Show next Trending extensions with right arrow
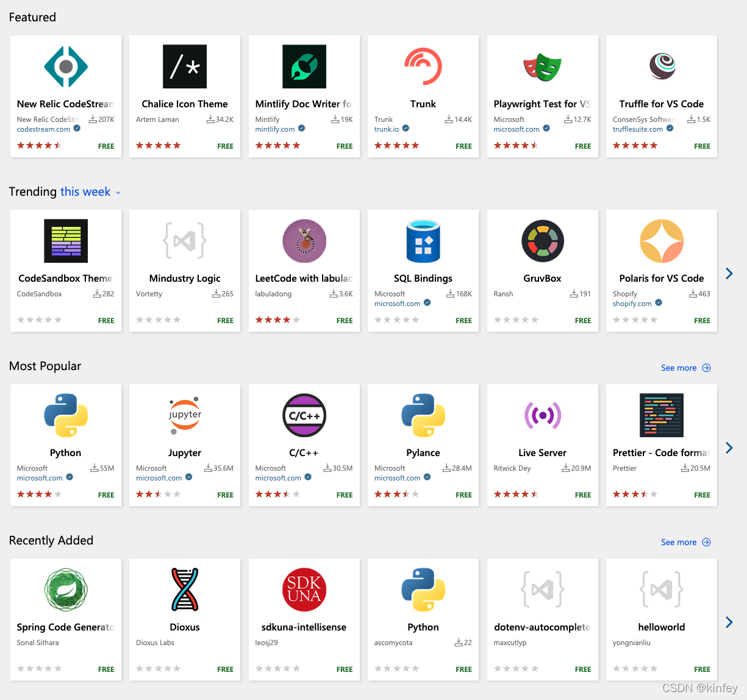The width and height of the screenshot is (747, 700). coord(729,273)
